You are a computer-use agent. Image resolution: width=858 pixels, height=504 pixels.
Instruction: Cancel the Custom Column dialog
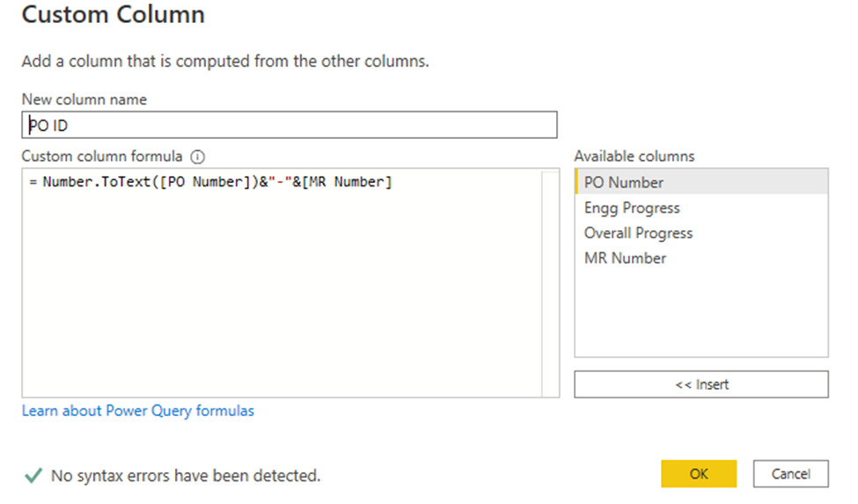pos(791,473)
